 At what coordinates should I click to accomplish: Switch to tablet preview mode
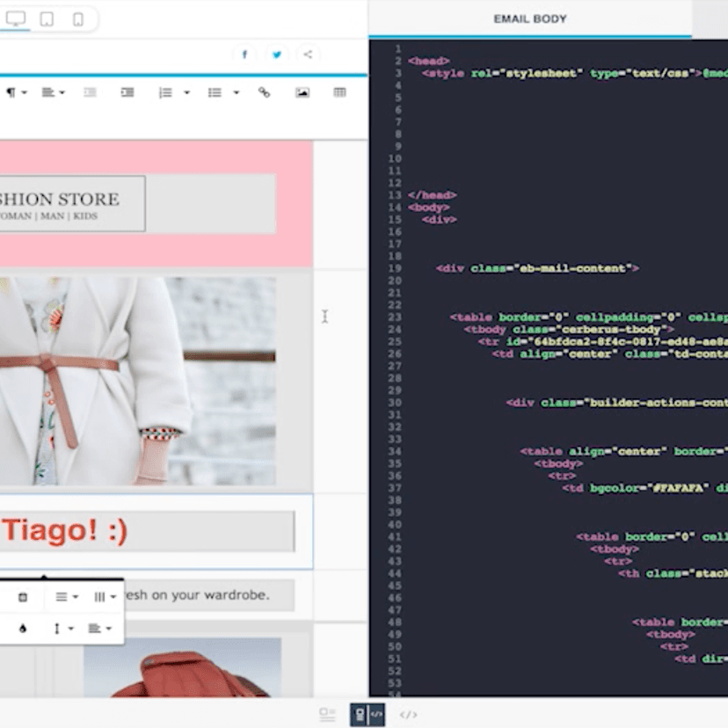(x=47, y=18)
